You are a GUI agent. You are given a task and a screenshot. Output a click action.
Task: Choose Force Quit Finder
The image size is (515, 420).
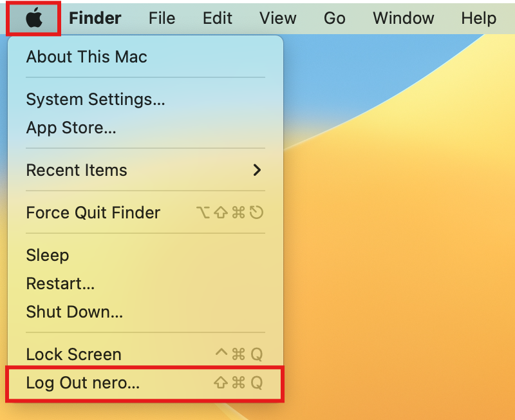click(145, 213)
